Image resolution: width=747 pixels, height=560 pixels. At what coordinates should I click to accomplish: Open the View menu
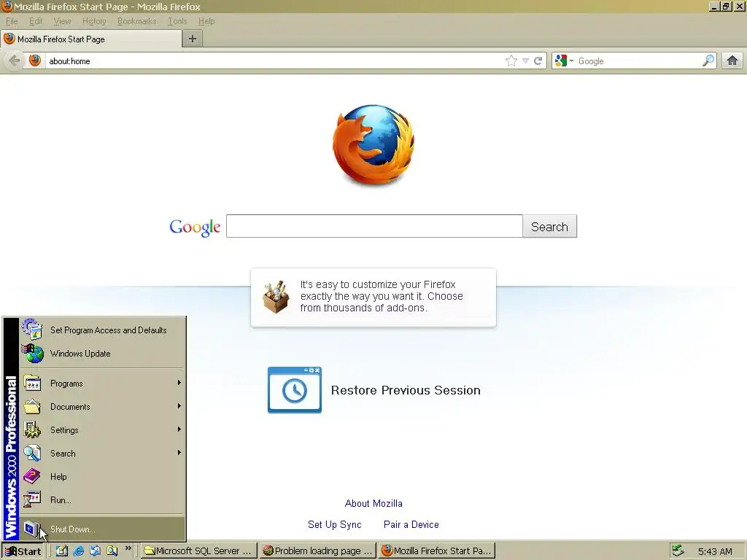pos(62,21)
